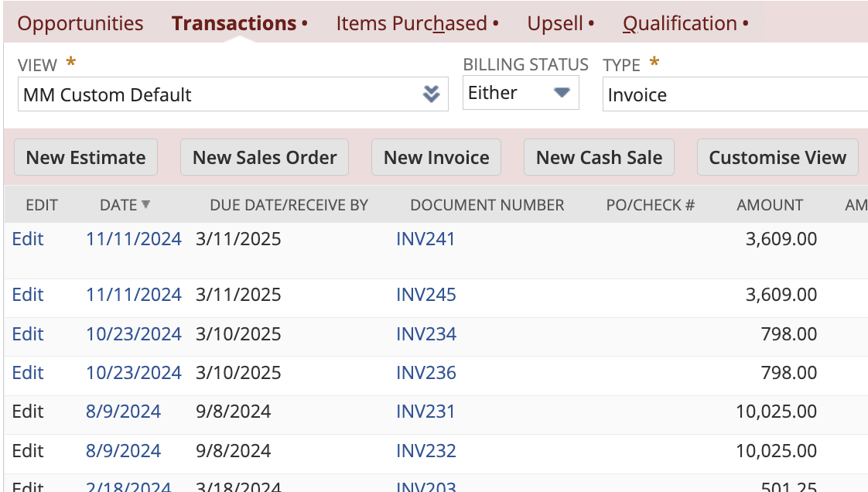Edit the INV231 transaction row
Viewport: 868px width, 492px height.
click(x=28, y=412)
